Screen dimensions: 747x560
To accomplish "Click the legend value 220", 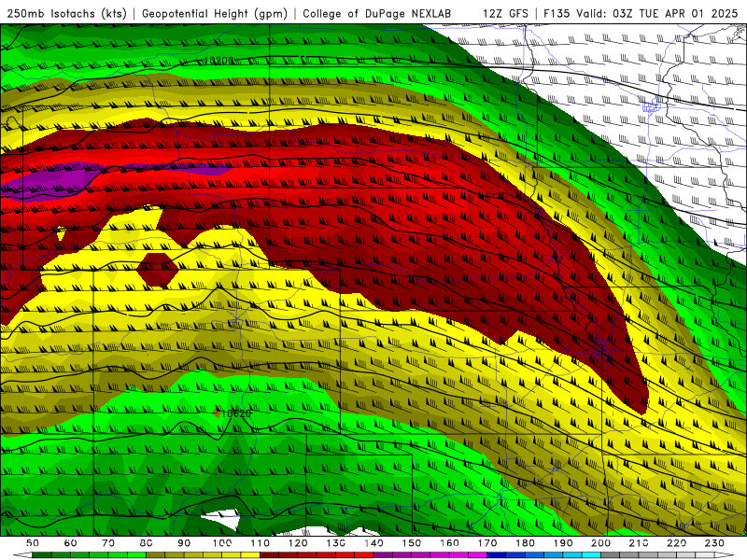I will point(676,543).
